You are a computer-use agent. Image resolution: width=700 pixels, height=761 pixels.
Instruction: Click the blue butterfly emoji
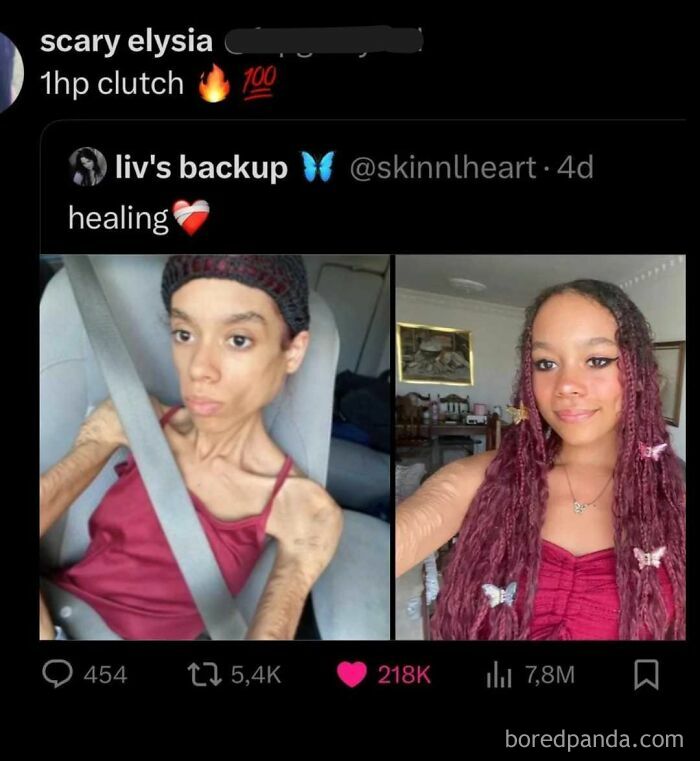(x=319, y=166)
